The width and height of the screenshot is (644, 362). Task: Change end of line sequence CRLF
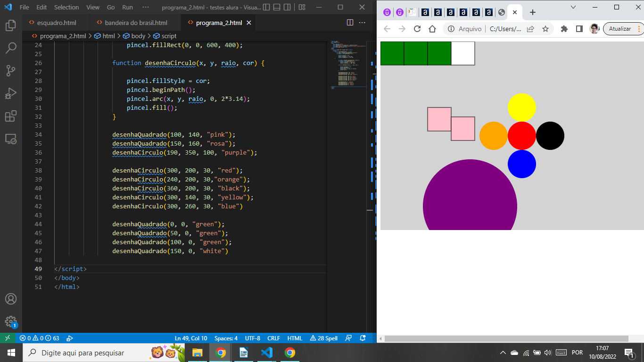click(273, 338)
